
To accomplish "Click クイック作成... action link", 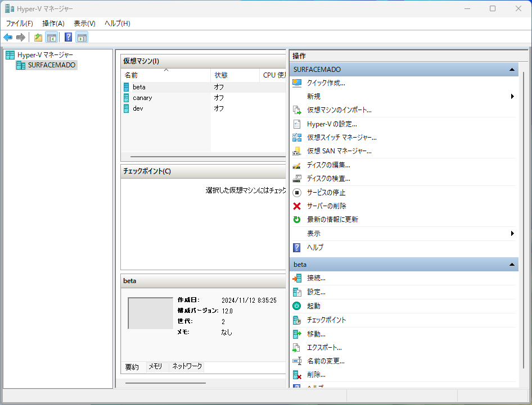I will point(326,83).
